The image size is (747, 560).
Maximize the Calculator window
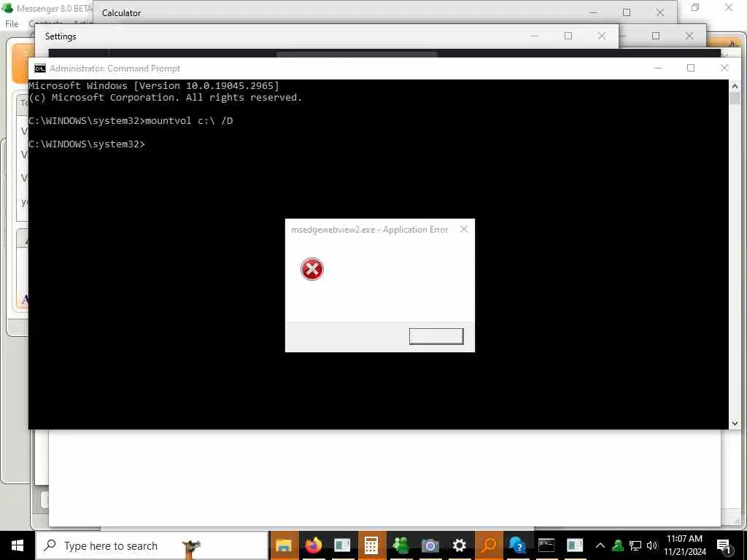coord(627,13)
